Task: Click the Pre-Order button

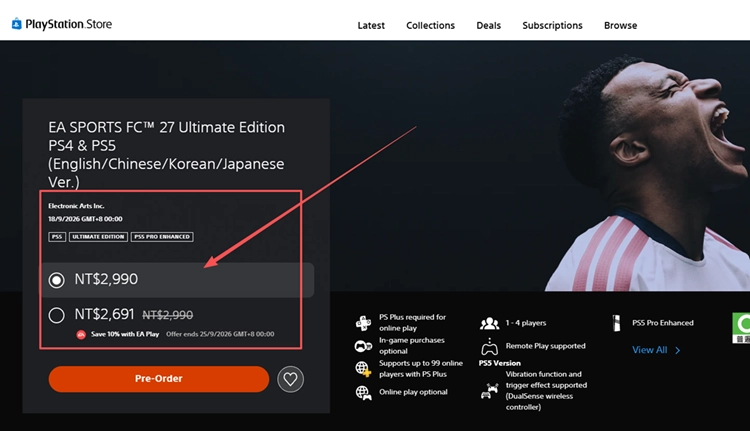Action: coord(158,379)
